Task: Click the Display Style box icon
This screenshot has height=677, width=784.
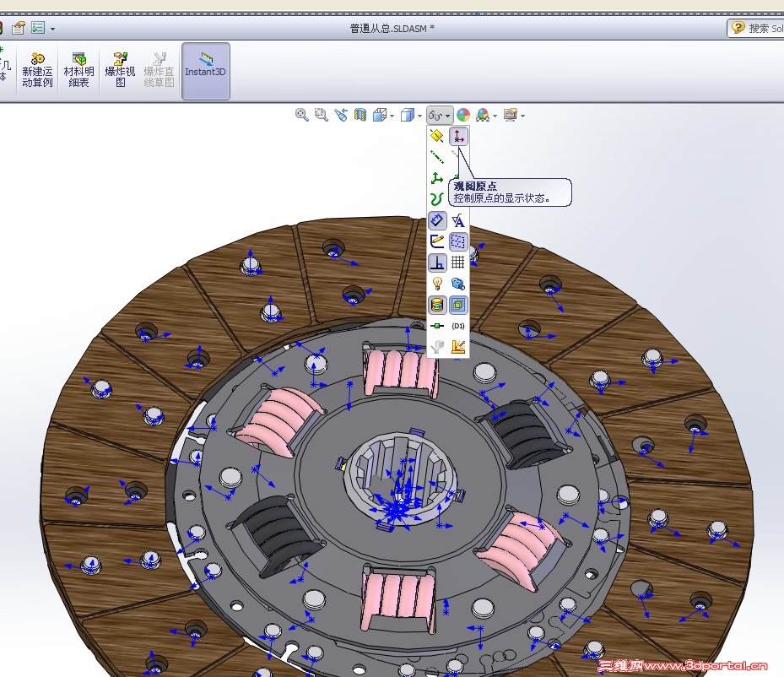Action: tap(408, 115)
